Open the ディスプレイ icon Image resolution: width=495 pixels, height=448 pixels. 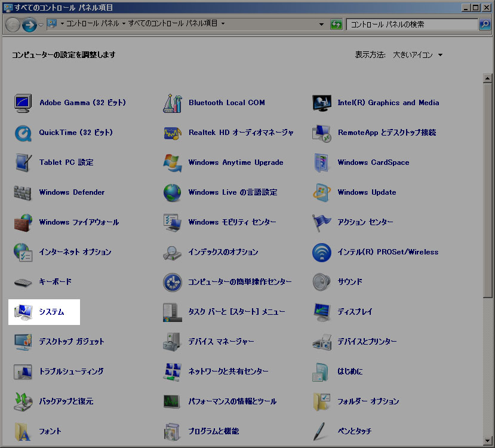click(322, 312)
